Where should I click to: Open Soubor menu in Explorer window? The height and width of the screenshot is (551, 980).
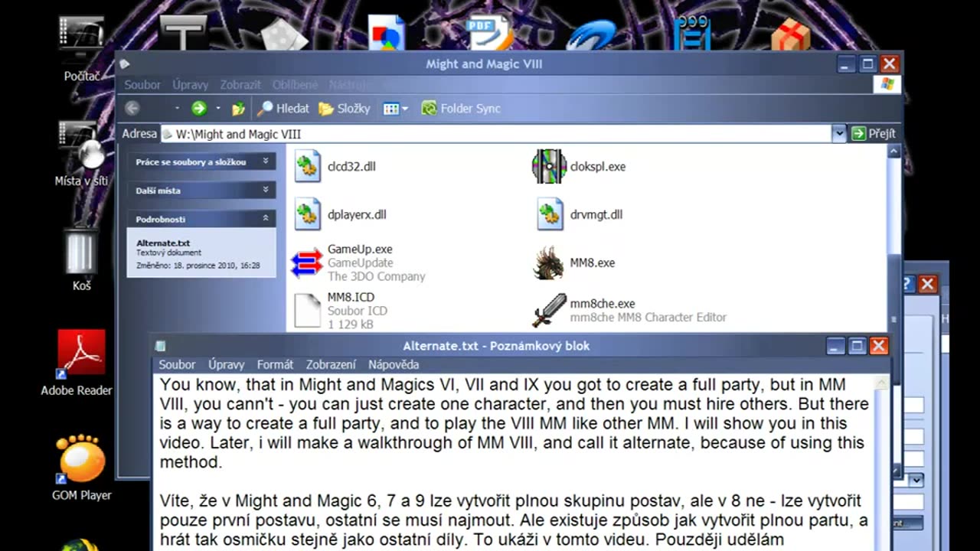point(142,85)
